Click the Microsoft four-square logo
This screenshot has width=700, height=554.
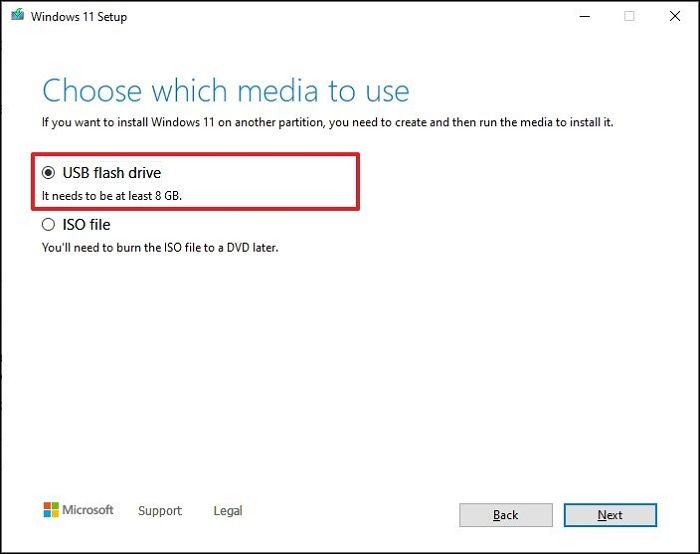point(51,510)
